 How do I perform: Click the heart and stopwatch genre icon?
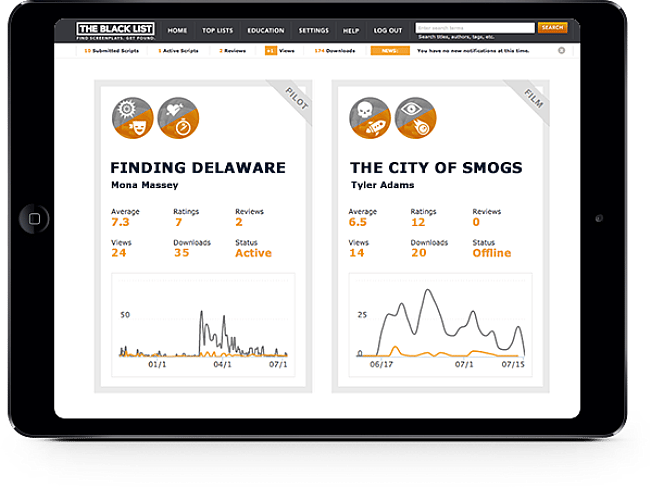click(x=178, y=118)
